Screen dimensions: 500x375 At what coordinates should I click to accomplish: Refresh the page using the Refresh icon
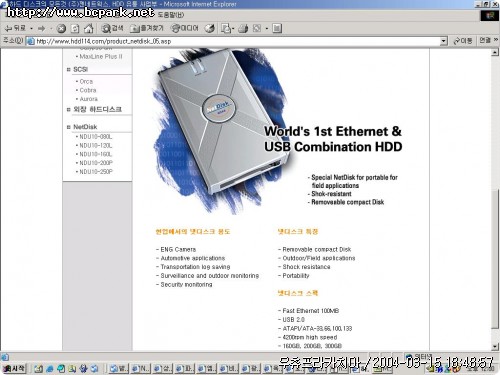tap(75, 28)
